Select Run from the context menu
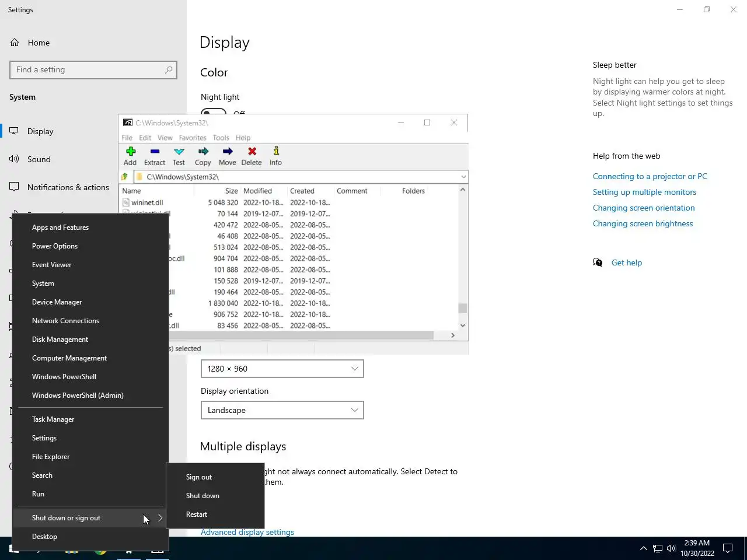The image size is (747, 560). pos(90,494)
